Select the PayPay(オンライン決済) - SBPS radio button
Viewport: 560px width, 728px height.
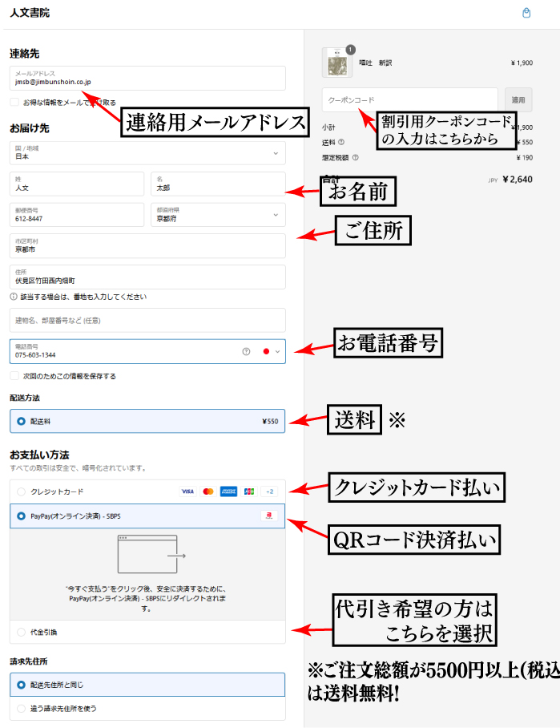pyautogui.click(x=21, y=516)
